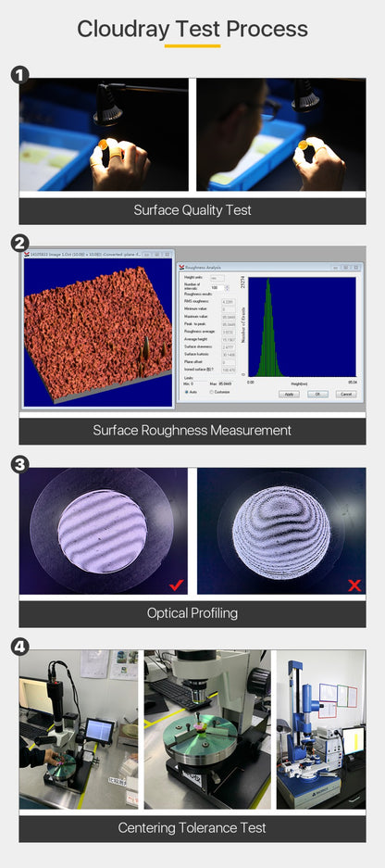Image resolution: width=385 pixels, height=868 pixels.
Task: Click the 3D surface image window app icon
Action: (27, 254)
